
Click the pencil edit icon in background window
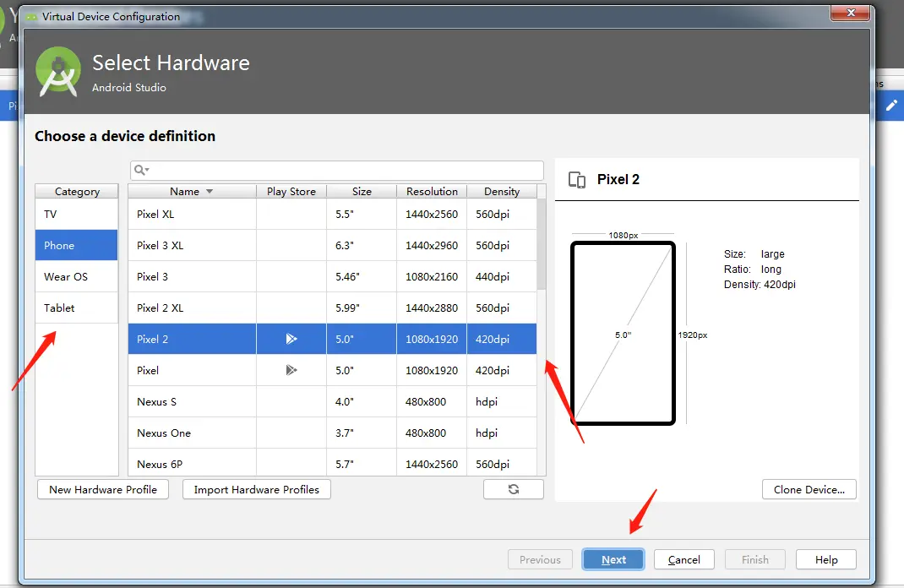pos(891,106)
